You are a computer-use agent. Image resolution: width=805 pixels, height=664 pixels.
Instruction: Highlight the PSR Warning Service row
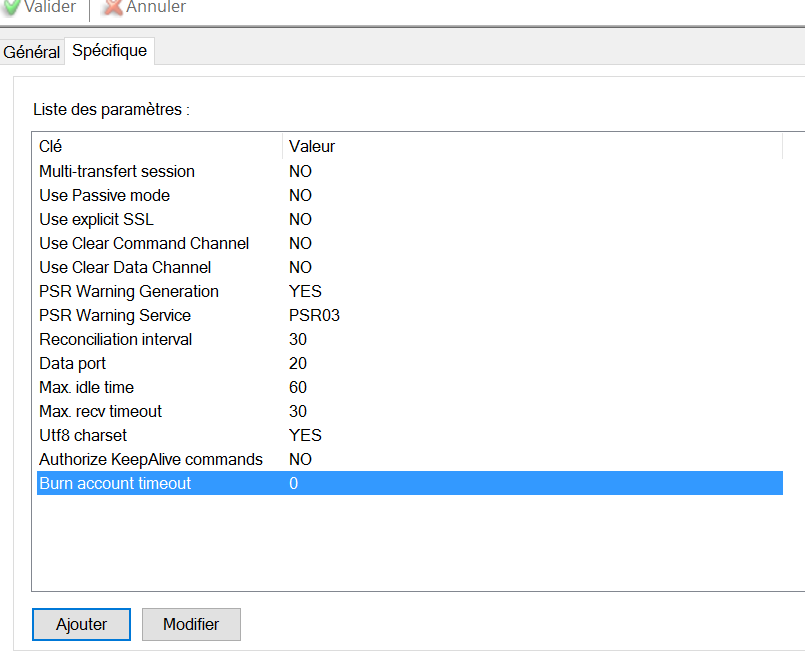pos(115,316)
